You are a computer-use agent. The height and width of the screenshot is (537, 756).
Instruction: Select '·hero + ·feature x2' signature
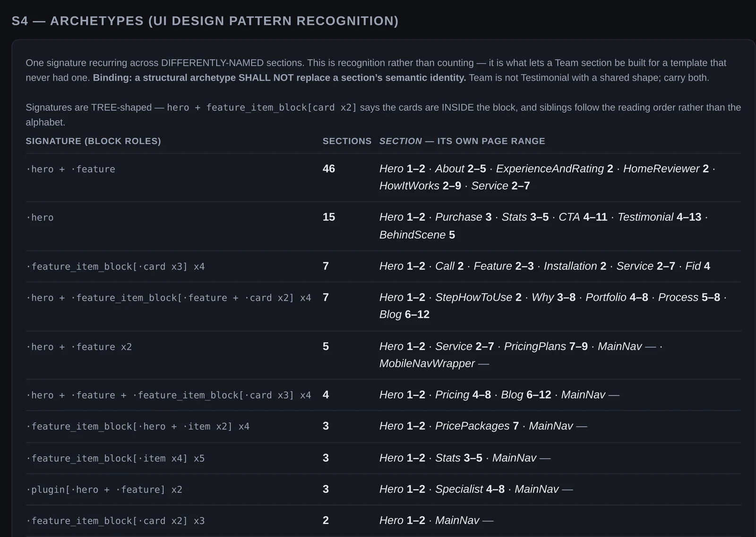[79, 347]
